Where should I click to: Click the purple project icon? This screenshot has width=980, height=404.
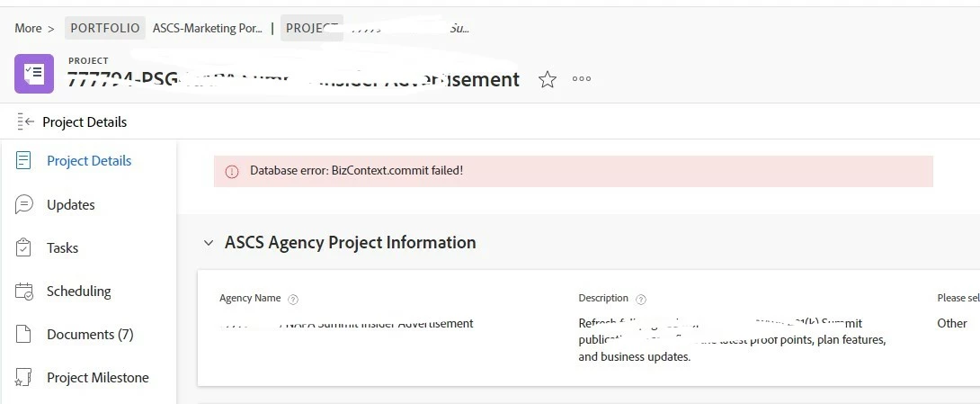click(x=33, y=74)
